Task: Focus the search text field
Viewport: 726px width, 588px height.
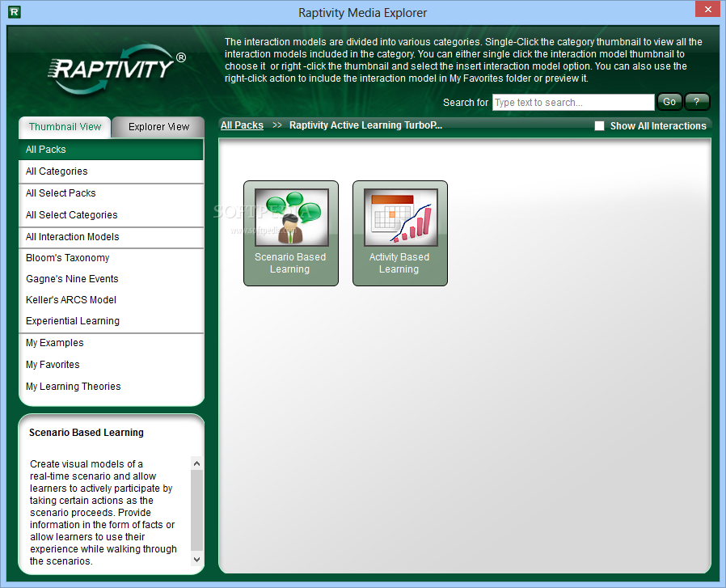Action: 573,103
